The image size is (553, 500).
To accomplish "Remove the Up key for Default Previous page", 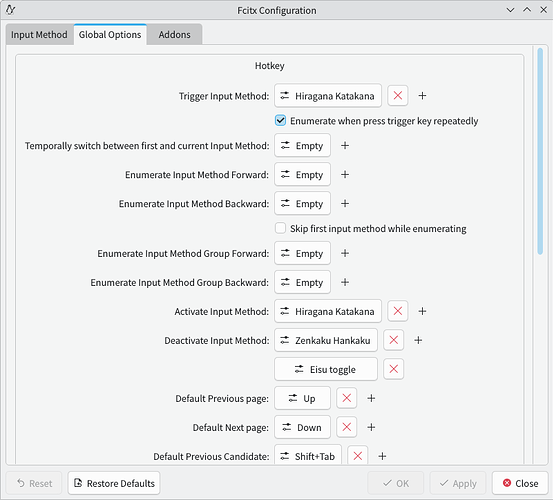I will 347,398.
